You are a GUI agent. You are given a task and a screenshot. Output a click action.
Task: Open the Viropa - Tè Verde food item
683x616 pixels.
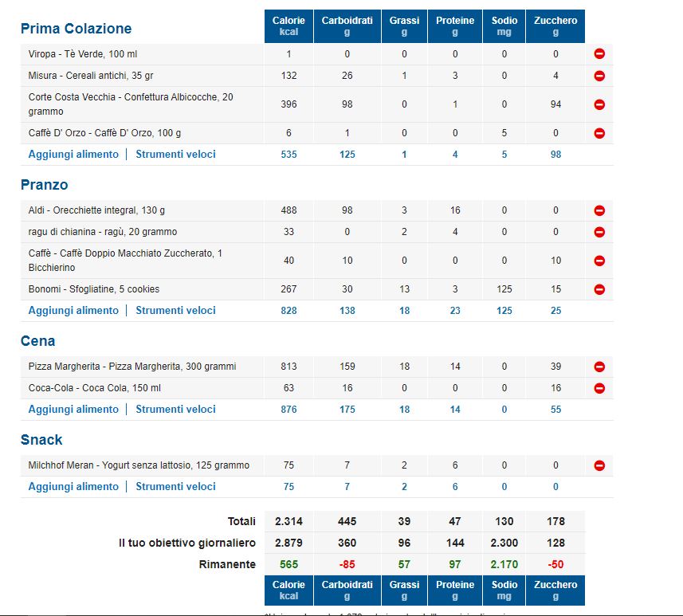coord(83,54)
